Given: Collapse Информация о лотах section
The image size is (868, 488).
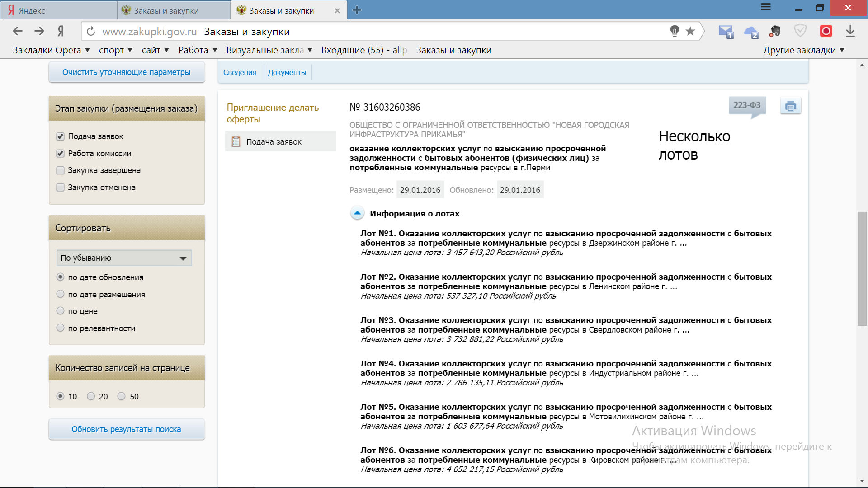Looking at the screenshot, I should pos(357,213).
